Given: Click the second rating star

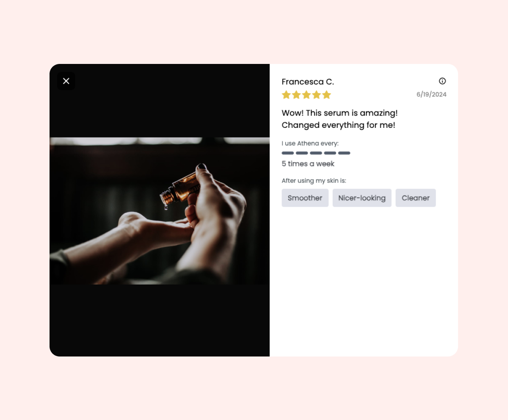Looking at the screenshot, I should point(296,95).
